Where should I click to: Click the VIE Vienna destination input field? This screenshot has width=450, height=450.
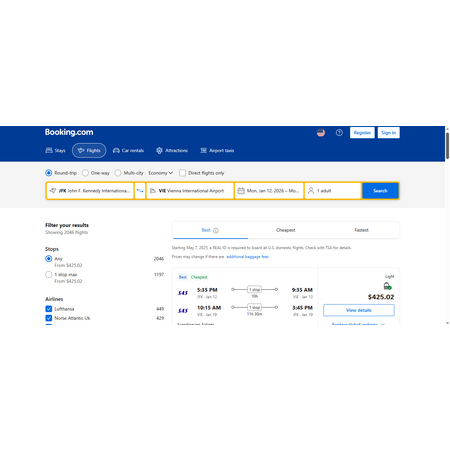pos(190,191)
